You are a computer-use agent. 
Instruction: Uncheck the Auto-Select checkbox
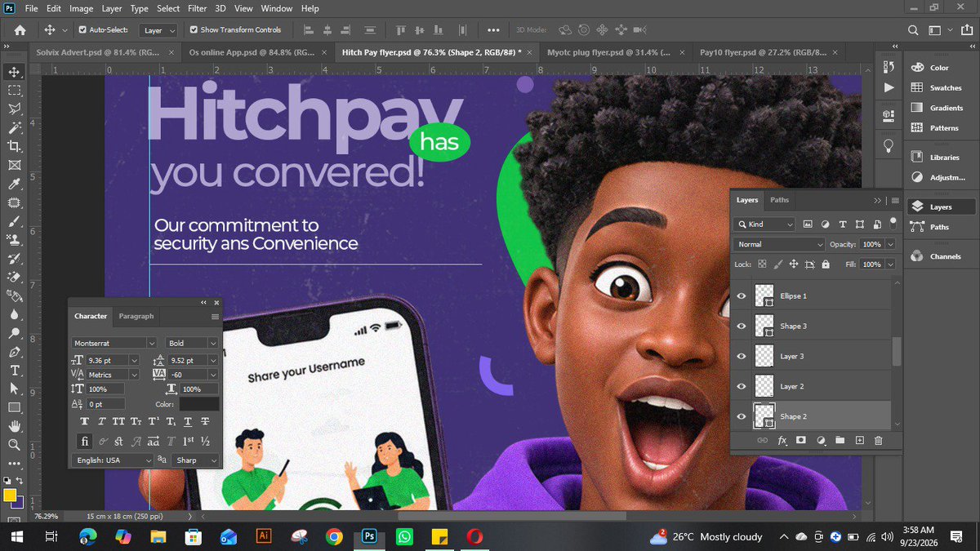click(x=82, y=29)
